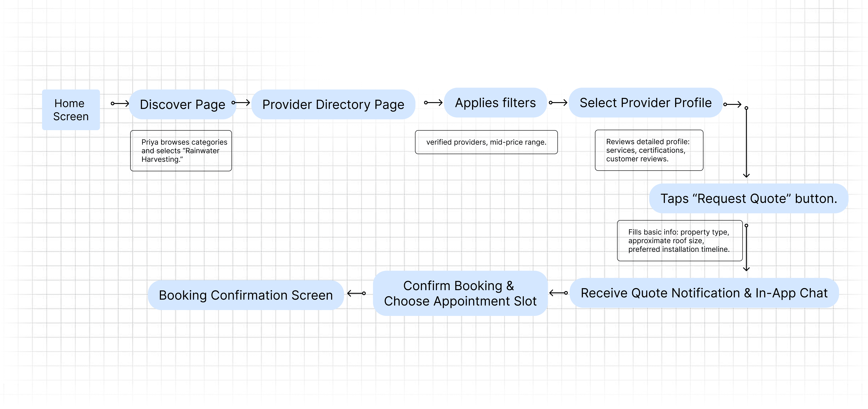Click the Priya browses categories note box

point(181,151)
